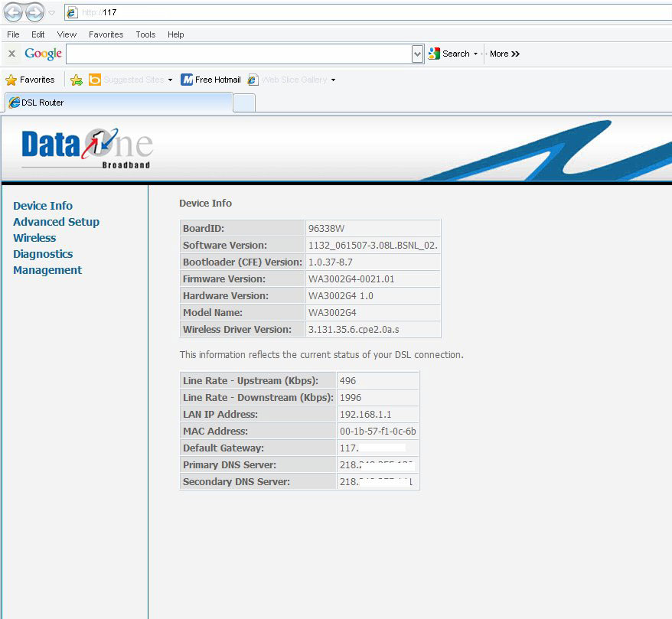Click the browser Forward arrow button
The image size is (672, 619).
pos(34,12)
